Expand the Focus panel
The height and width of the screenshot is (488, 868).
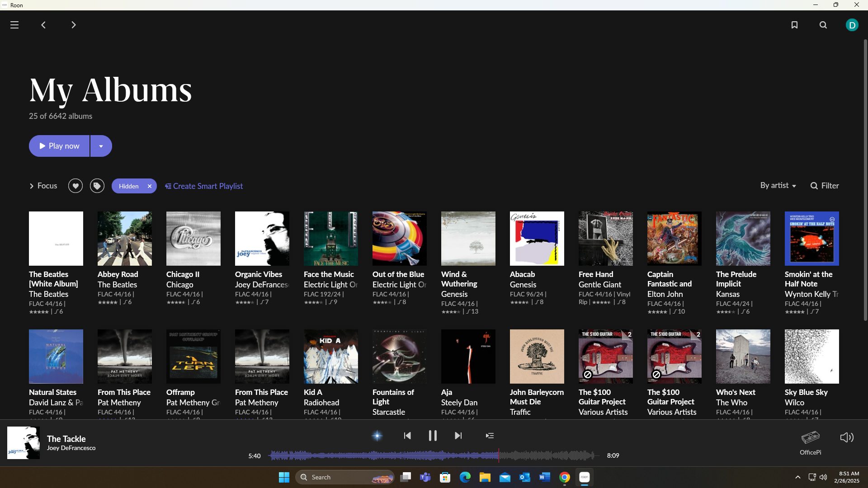tap(43, 186)
